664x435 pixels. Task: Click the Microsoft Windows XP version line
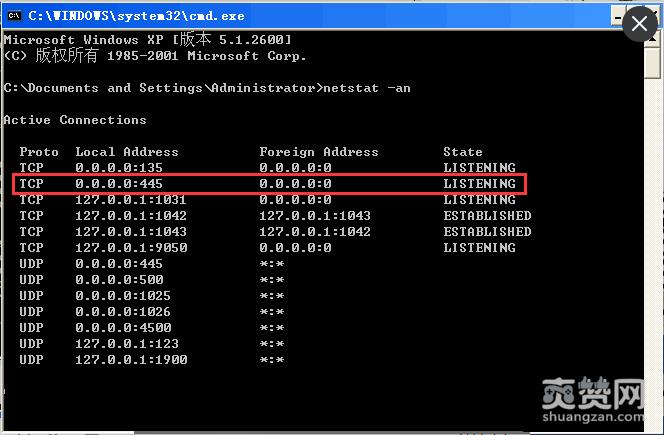point(148,39)
